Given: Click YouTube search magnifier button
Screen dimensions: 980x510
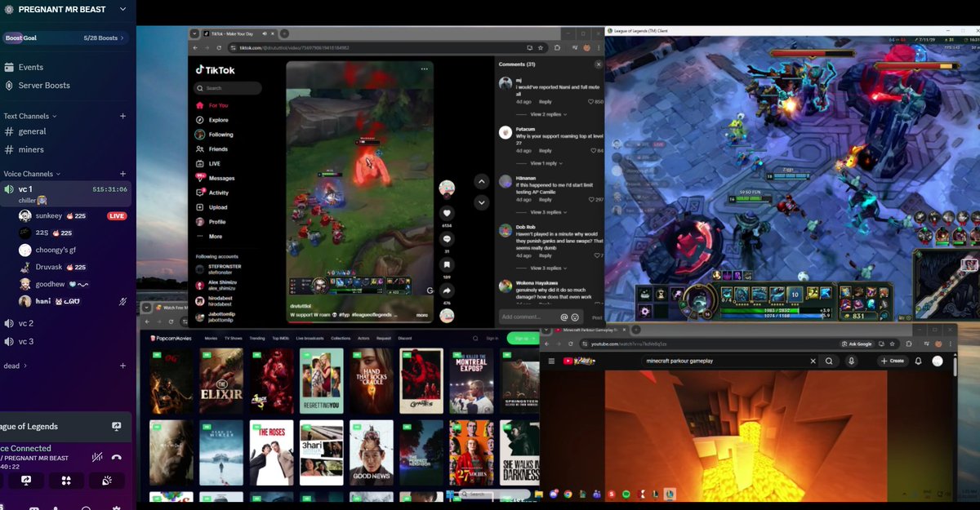Looking at the screenshot, I should click(829, 361).
